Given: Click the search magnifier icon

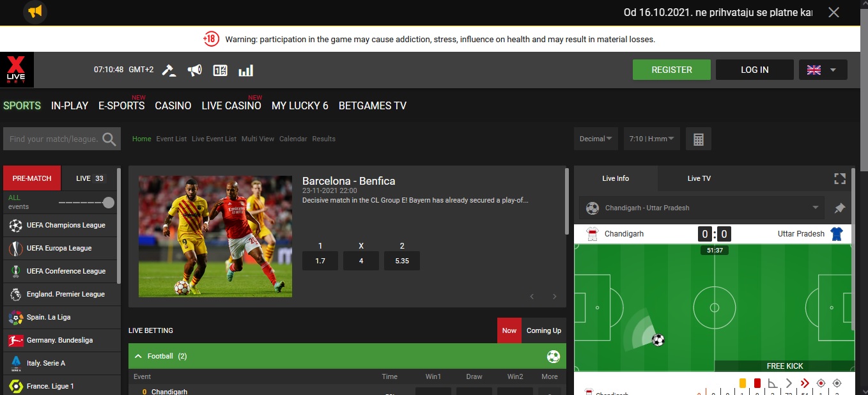Looking at the screenshot, I should tap(109, 139).
